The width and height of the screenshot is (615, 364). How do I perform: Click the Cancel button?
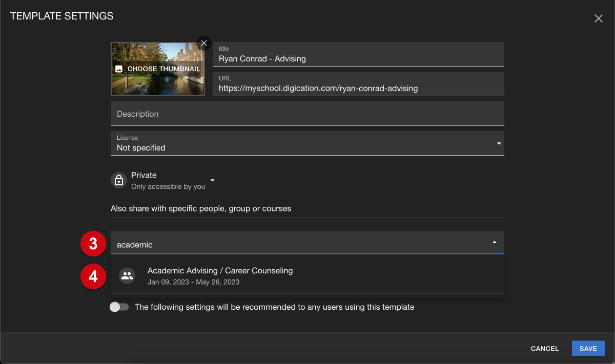point(545,349)
